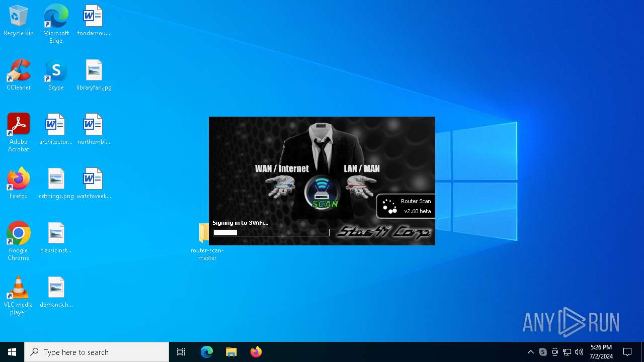Select the Adobe Acrobat desktop shortcut

(19, 133)
